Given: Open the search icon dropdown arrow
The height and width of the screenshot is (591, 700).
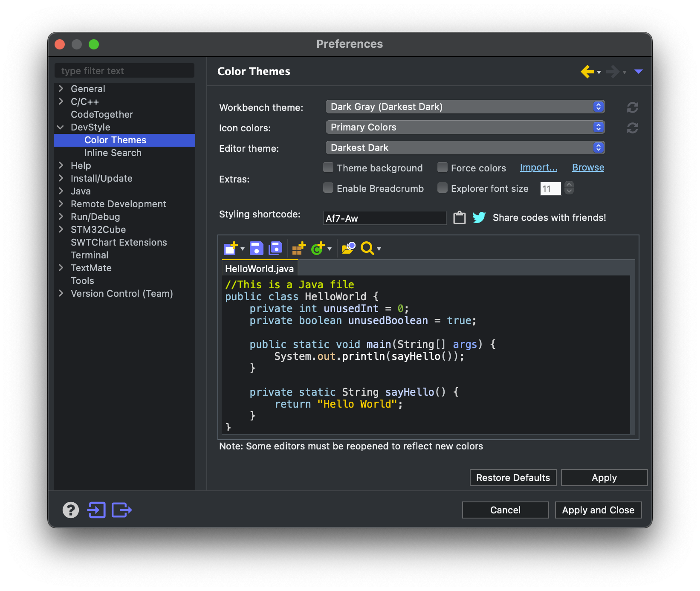Looking at the screenshot, I should 379,249.
